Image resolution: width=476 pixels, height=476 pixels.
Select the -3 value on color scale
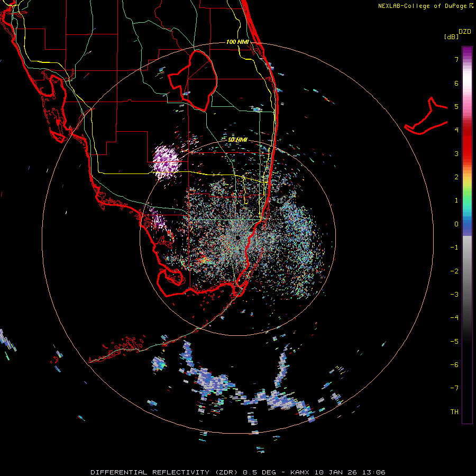point(454,295)
